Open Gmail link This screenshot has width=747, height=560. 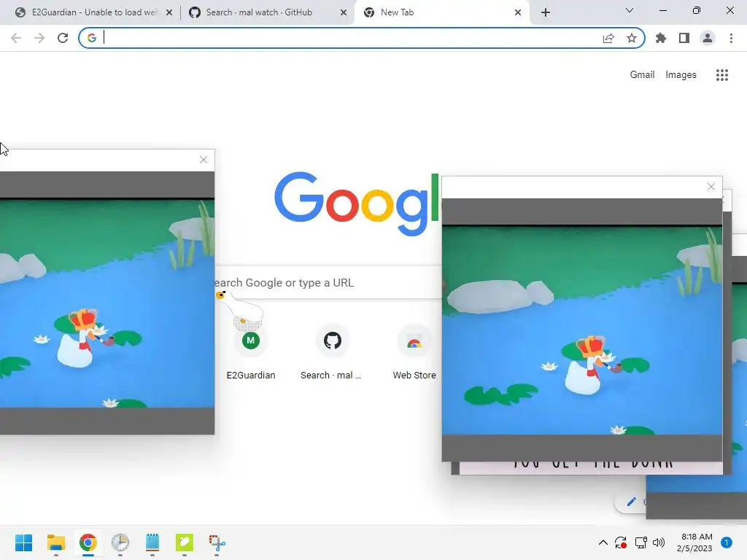642,75
